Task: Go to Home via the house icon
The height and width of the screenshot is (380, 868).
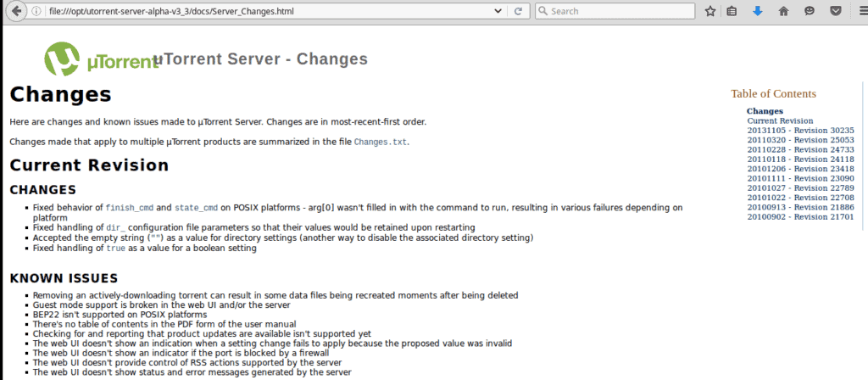Action: pos(783,11)
